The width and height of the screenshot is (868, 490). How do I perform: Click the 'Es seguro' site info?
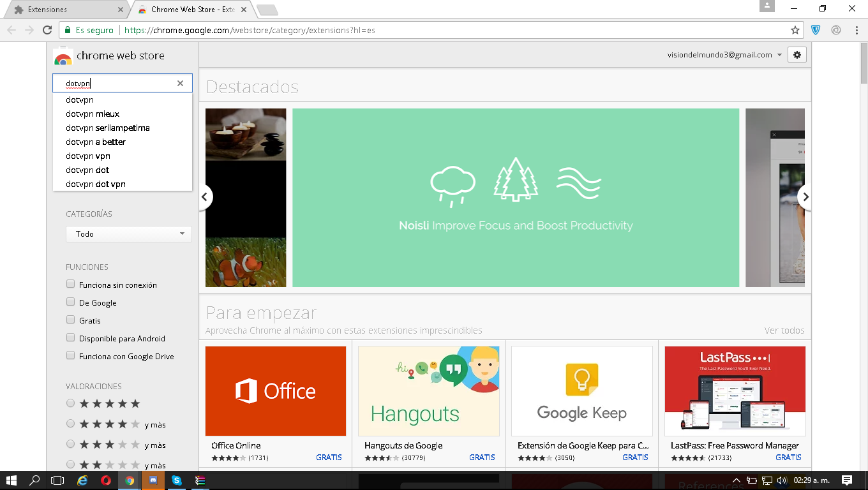[89, 30]
